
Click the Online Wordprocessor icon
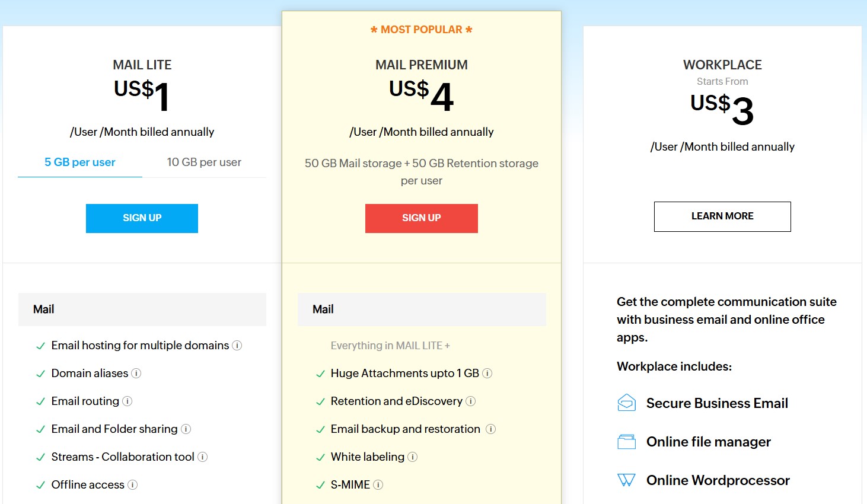(x=626, y=480)
